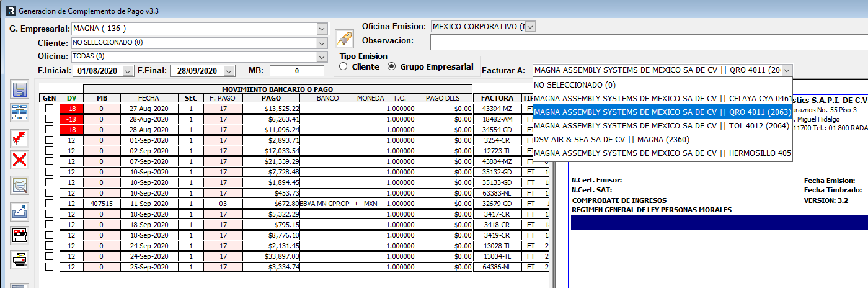The width and height of the screenshot is (868, 288).
Task: Check GEN box for payment $6,263.41
Action: [49, 119]
